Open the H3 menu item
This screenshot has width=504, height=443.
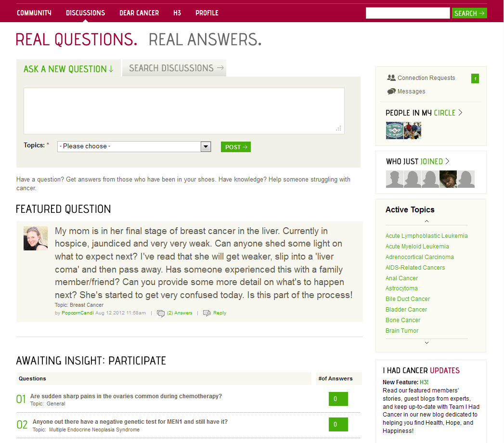[x=177, y=13]
